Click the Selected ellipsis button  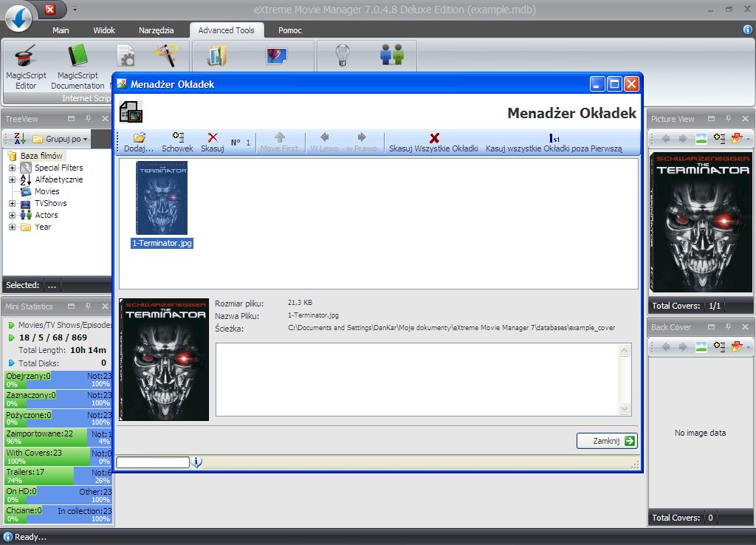tap(52, 286)
